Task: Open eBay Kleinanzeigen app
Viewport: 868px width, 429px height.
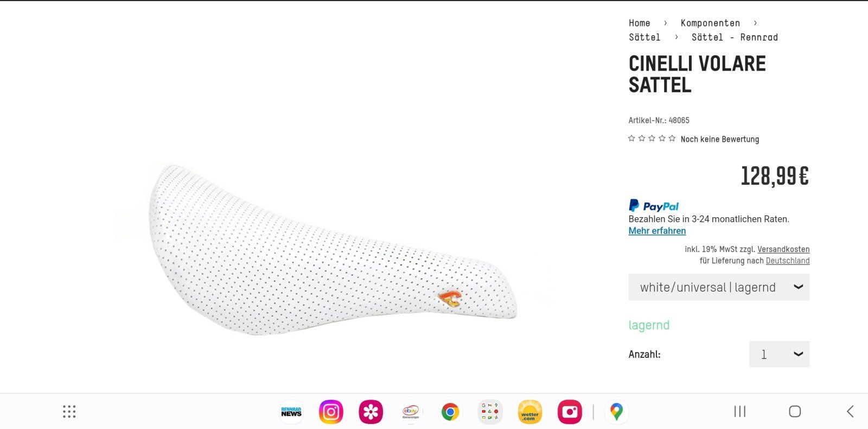Action: point(411,412)
